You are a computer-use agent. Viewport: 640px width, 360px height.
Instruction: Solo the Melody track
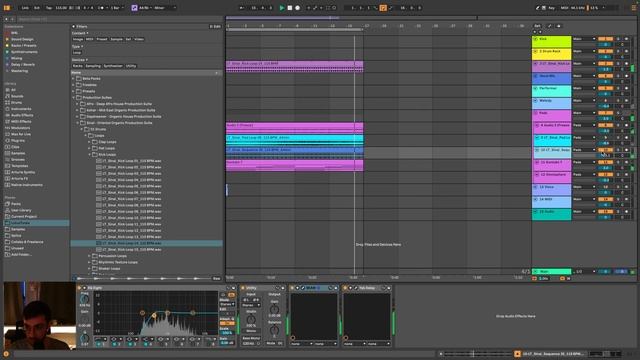click(x=618, y=100)
